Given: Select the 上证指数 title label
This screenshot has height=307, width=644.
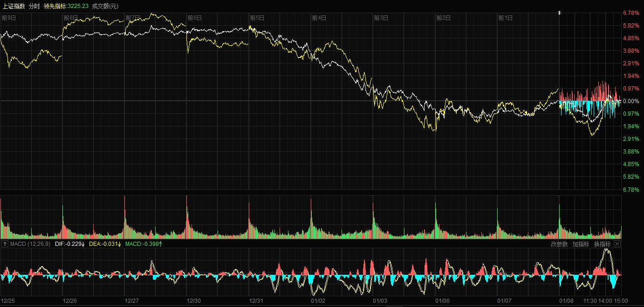Looking at the screenshot, I should [x=13, y=6].
